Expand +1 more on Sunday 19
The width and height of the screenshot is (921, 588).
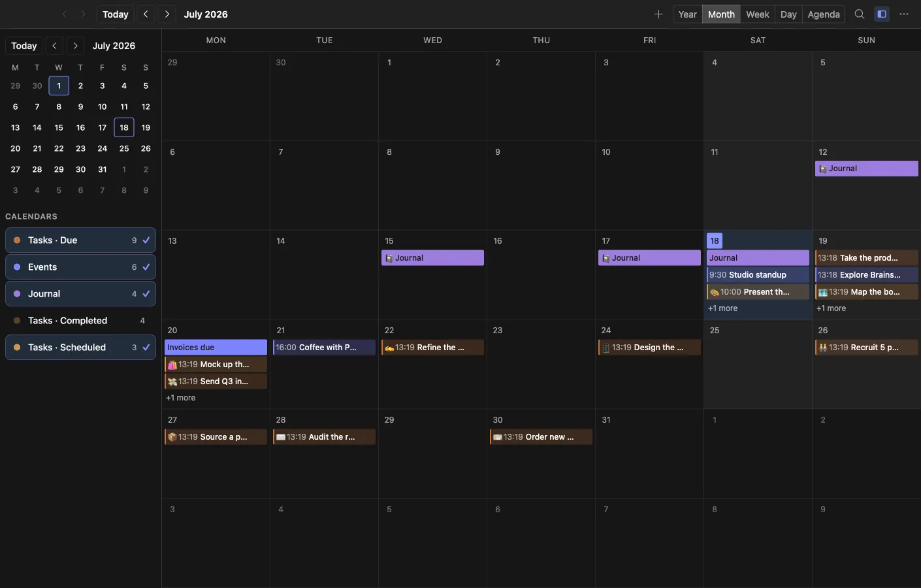click(831, 308)
